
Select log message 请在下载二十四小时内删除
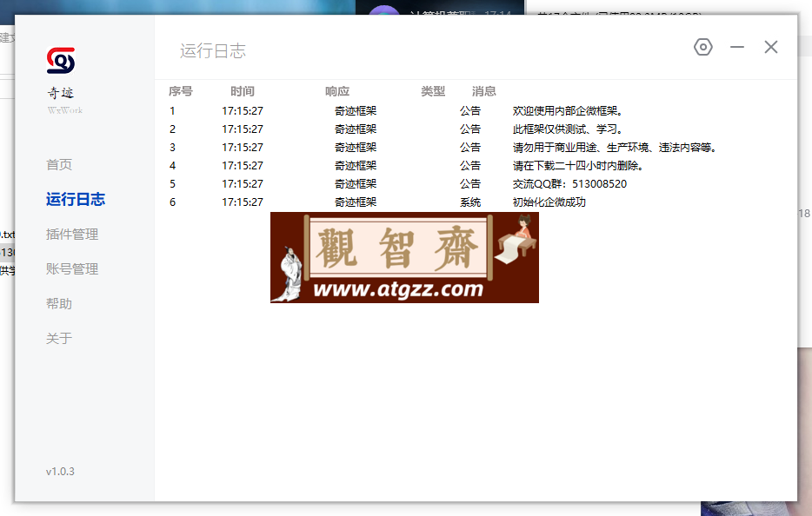(578, 166)
